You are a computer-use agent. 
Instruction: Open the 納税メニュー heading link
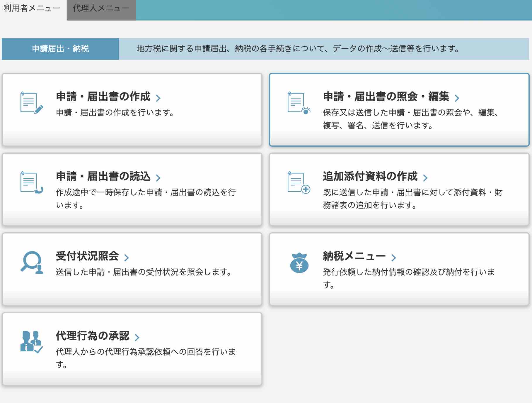tap(354, 256)
